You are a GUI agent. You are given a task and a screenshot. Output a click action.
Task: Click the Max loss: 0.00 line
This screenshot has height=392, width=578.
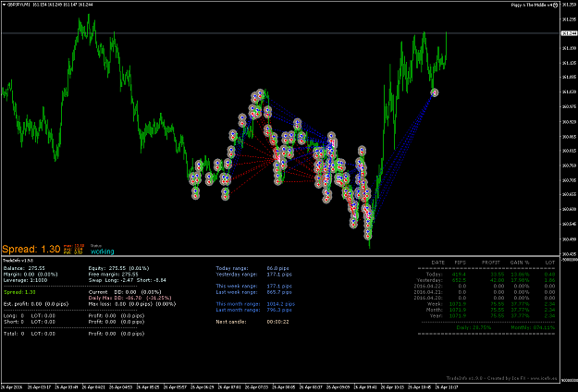[132, 304]
